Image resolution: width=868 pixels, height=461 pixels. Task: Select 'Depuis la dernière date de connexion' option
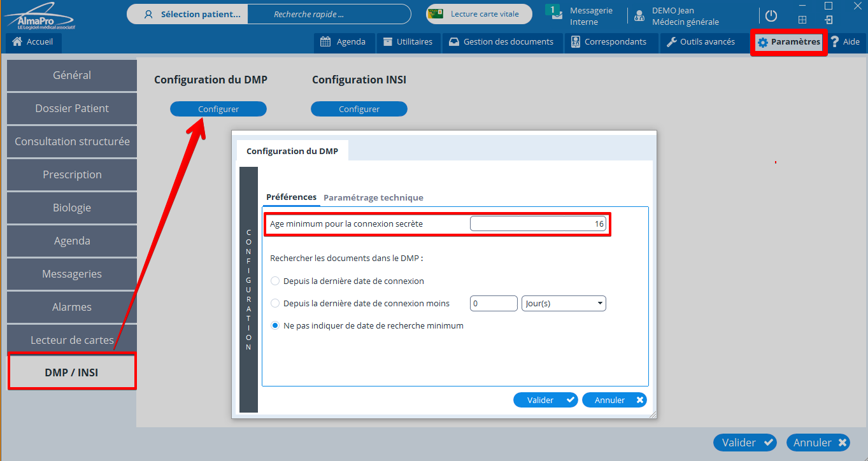pos(275,281)
